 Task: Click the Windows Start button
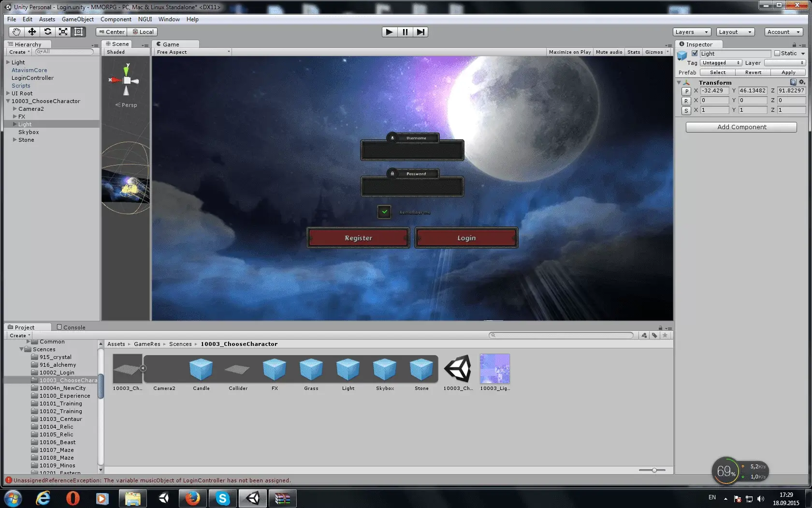click(x=13, y=498)
